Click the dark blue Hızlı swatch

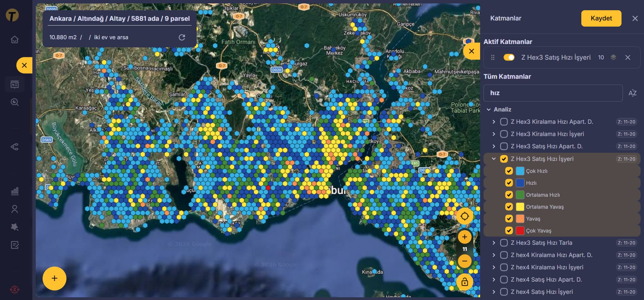tap(520, 183)
